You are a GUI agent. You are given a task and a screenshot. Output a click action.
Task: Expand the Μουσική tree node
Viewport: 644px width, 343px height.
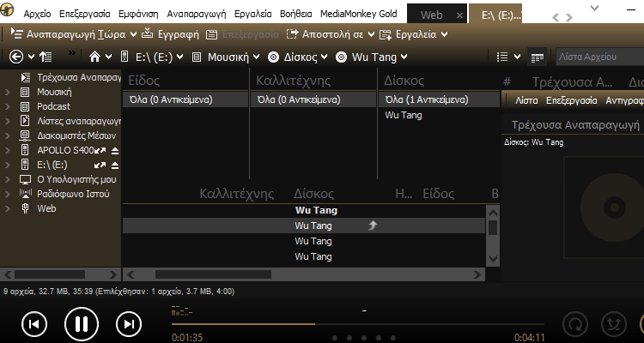click(x=8, y=93)
